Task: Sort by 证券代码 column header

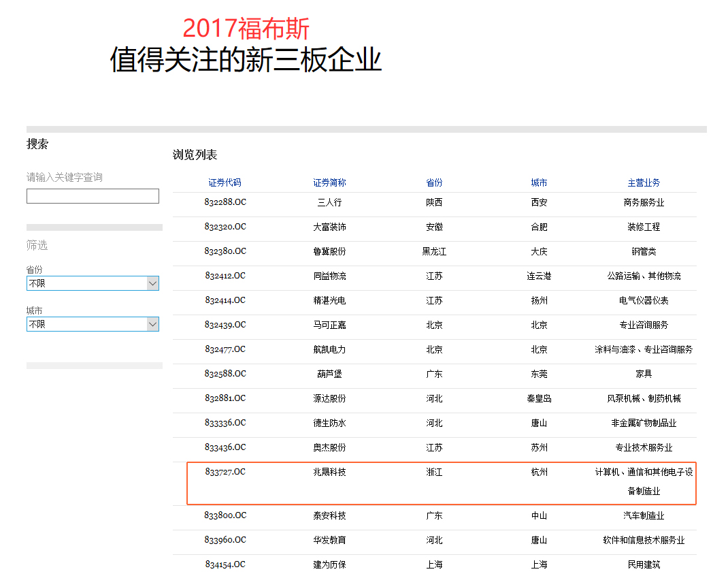Action: tap(225, 182)
